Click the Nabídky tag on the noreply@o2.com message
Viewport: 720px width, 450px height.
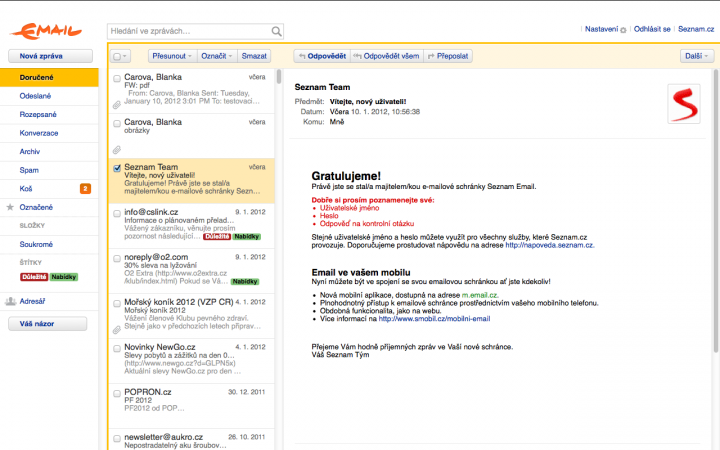pyautogui.click(x=245, y=281)
